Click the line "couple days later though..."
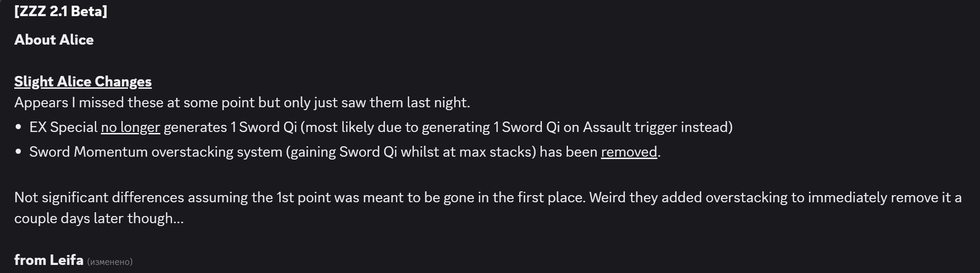Image resolution: width=980 pixels, height=273 pixels. (99, 218)
